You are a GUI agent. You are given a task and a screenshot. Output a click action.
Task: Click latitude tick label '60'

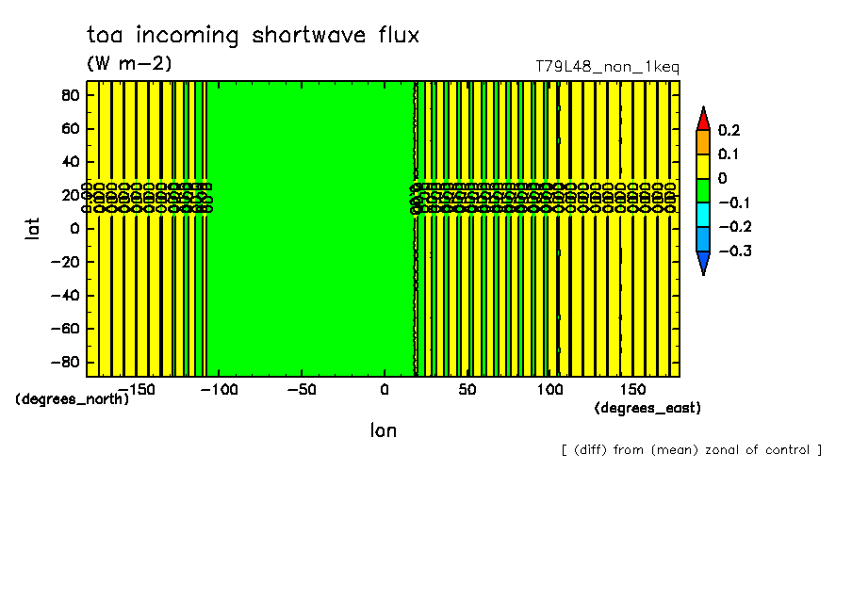coord(71,129)
